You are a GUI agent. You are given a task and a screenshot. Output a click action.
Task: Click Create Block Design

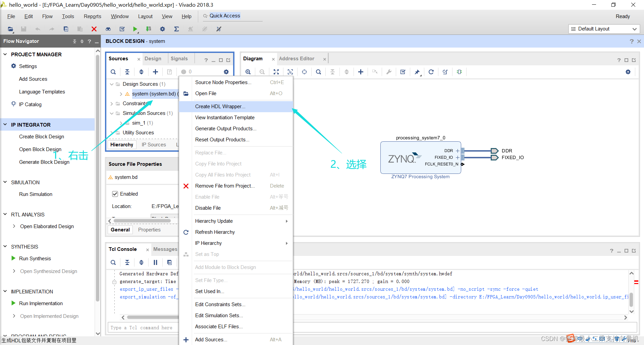click(42, 137)
